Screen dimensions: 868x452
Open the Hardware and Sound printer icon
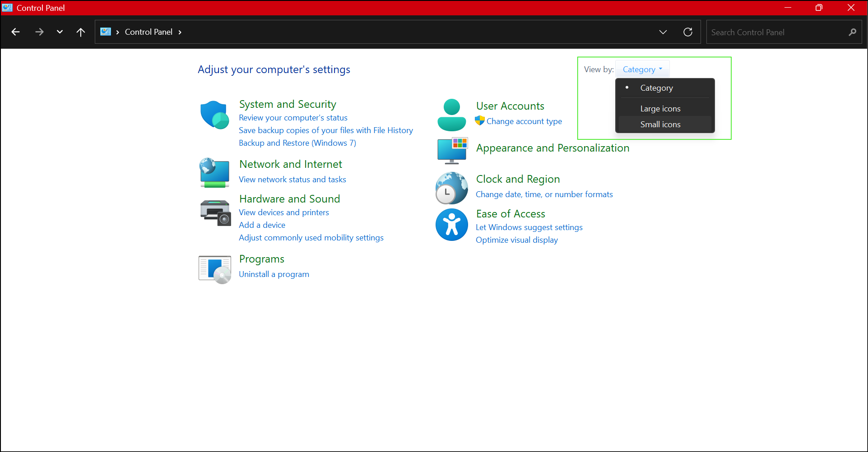click(x=215, y=213)
